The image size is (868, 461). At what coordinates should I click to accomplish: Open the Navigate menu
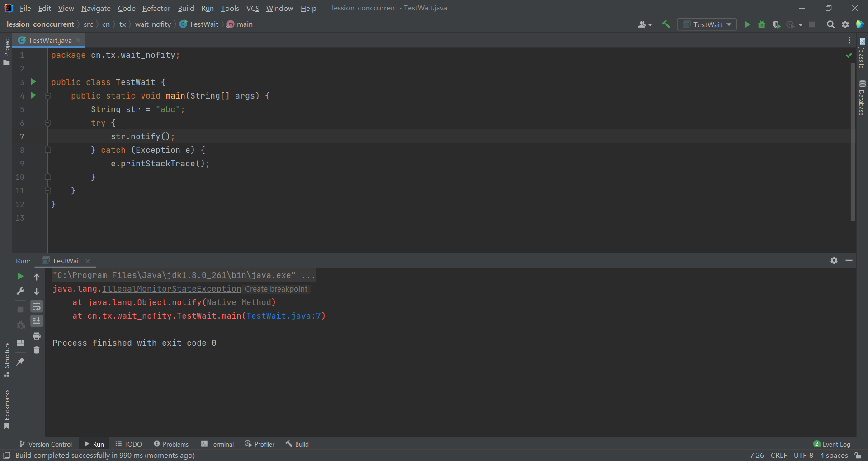96,8
